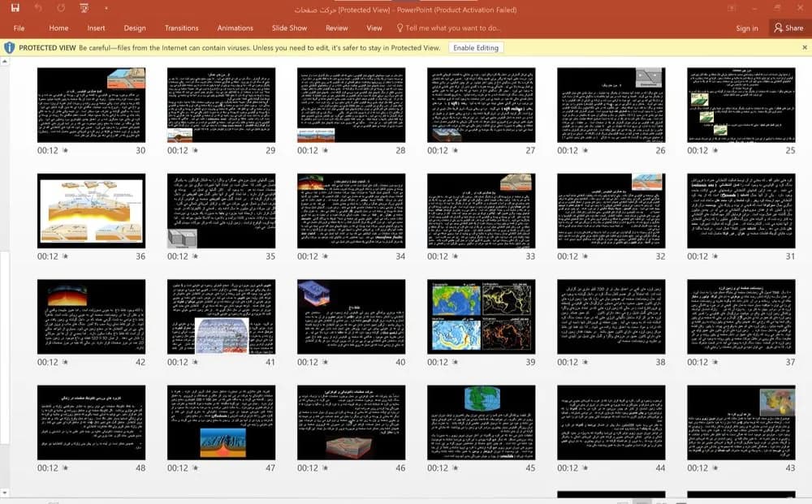Select the slide 26 thumbnail

tap(611, 105)
